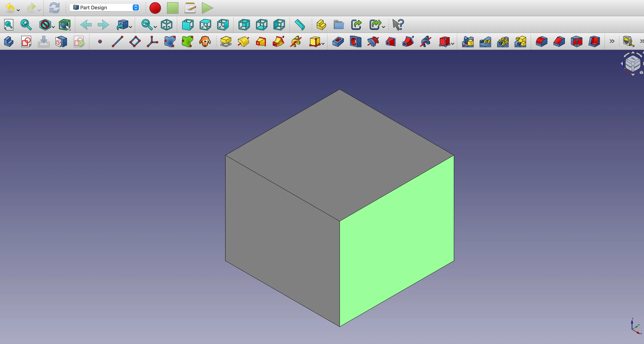The image size is (644, 344).
Task: Activate the Measure Distance tool
Action: pyautogui.click(x=299, y=25)
